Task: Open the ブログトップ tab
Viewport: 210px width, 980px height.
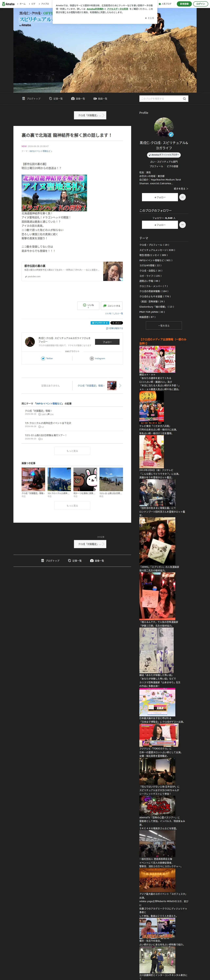Action: (31, 98)
